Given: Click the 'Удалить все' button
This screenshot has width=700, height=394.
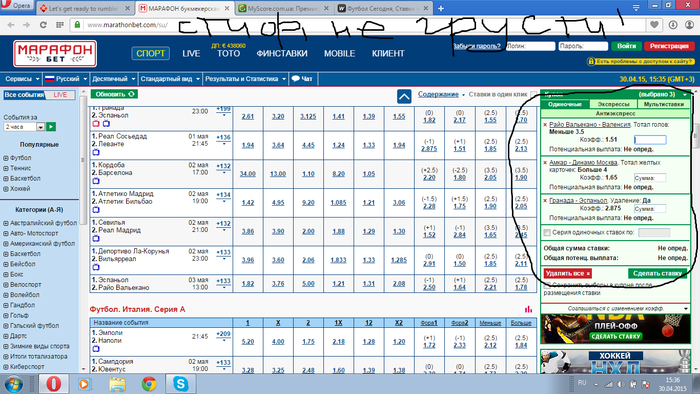Looking at the screenshot, I should pyautogui.click(x=567, y=273).
